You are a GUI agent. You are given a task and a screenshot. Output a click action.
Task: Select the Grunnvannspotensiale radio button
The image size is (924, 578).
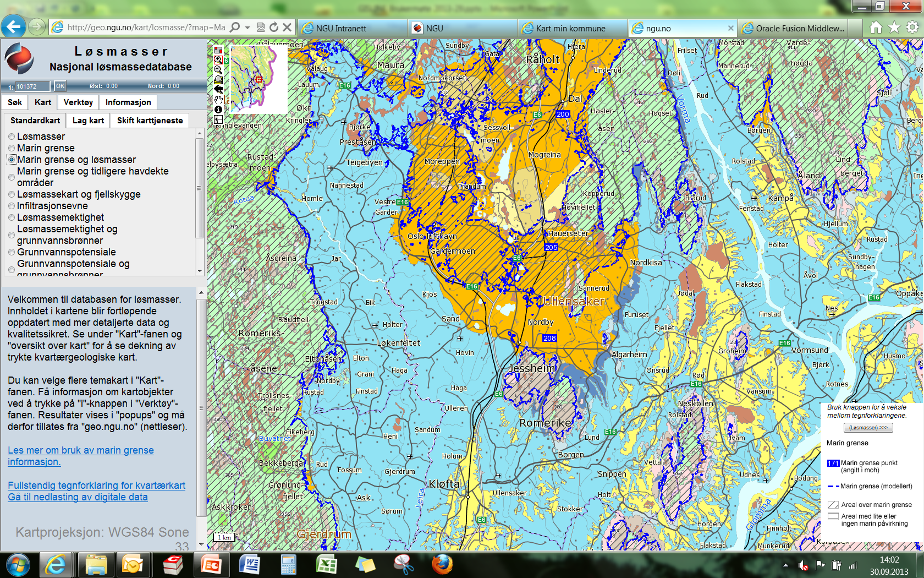(x=12, y=252)
